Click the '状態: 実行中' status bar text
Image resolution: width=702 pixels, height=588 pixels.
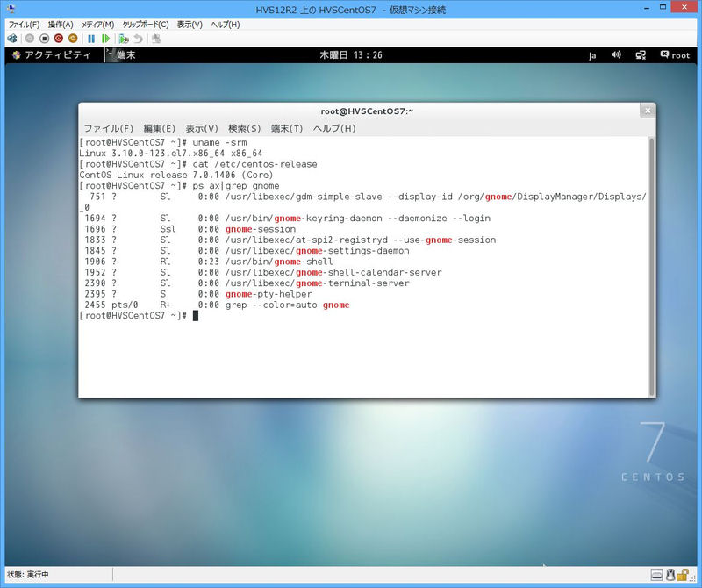pyautogui.click(x=28, y=574)
